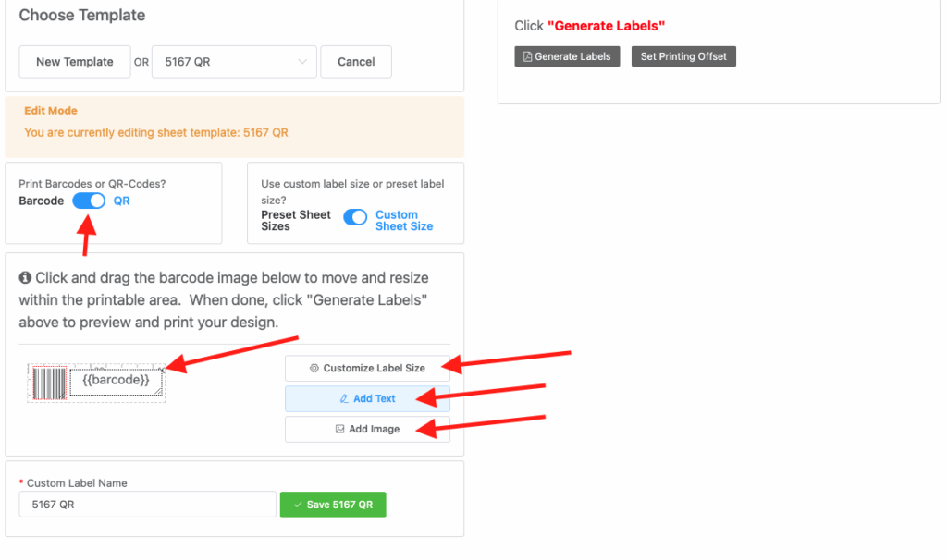This screenshot has height=560, width=947.
Task: Toggle the Barcode / QR switch
Action: point(89,201)
